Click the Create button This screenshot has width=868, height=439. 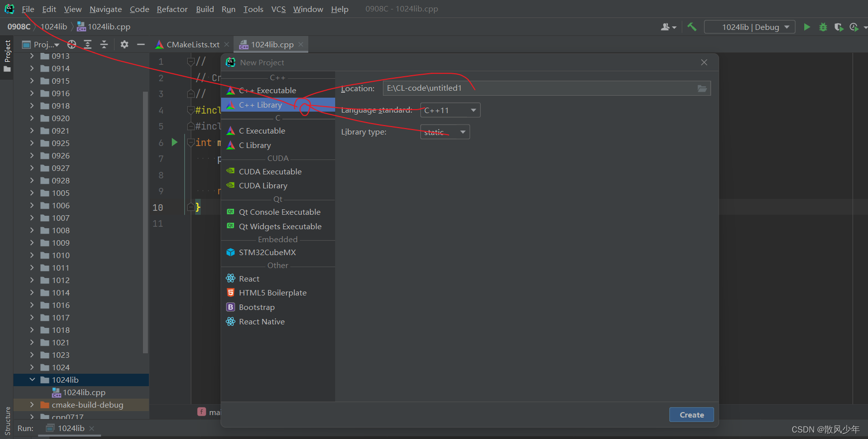pyautogui.click(x=691, y=415)
